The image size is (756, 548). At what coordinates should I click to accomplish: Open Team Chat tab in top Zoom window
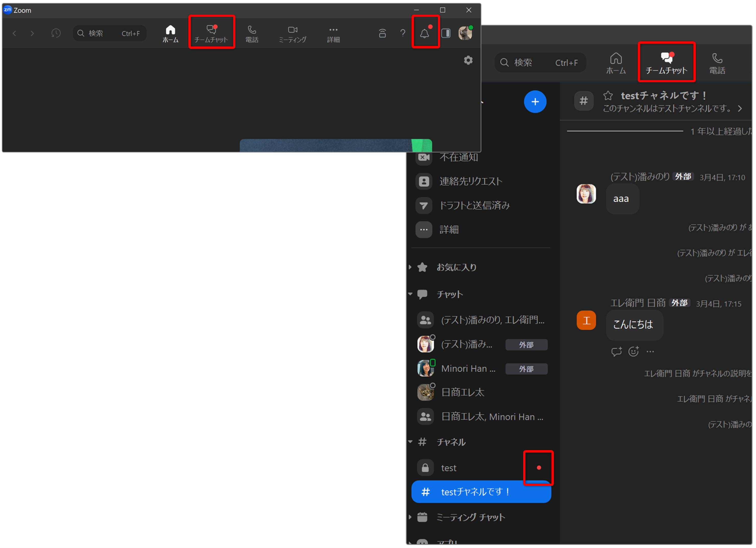click(211, 34)
